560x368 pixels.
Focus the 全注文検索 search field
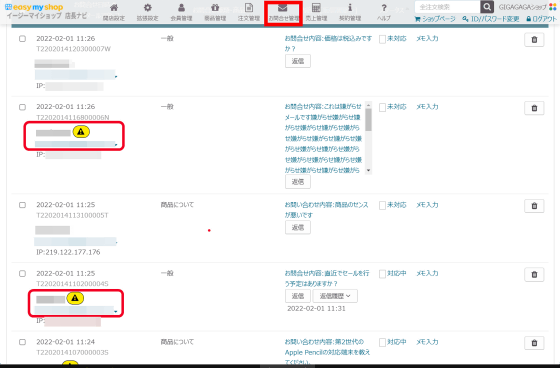coord(448,7)
